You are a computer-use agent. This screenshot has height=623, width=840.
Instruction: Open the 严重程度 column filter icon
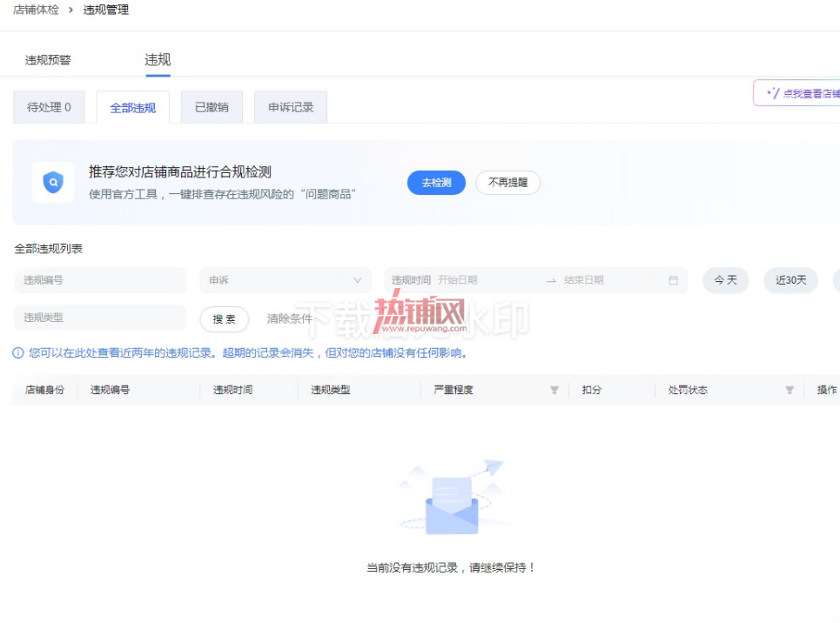tap(554, 390)
